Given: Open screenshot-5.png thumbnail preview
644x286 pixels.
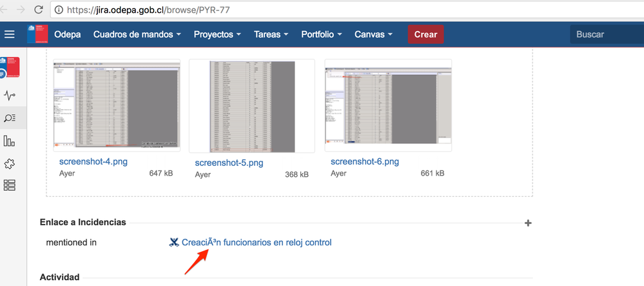Looking at the screenshot, I should pos(251,107).
